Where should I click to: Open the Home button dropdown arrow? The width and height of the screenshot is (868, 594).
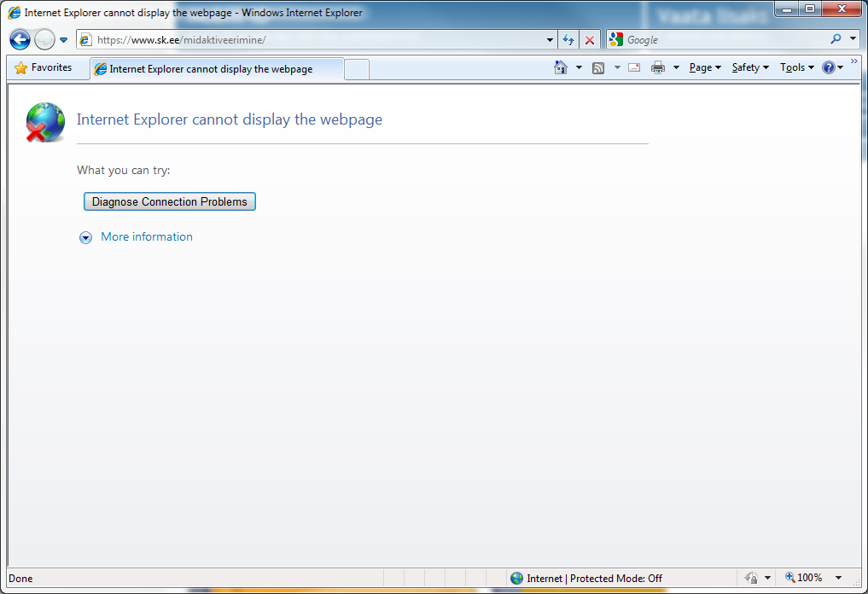point(579,67)
